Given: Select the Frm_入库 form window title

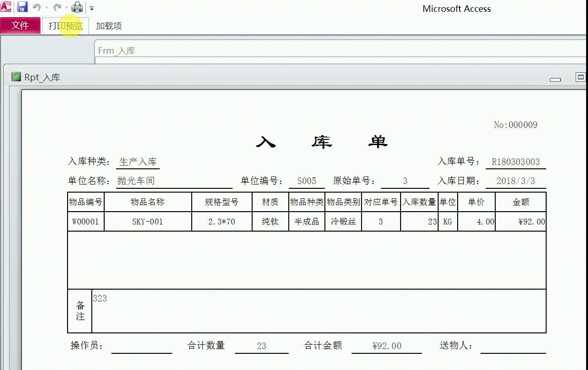Looking at the screenshot, I should (x=117, y=50).
